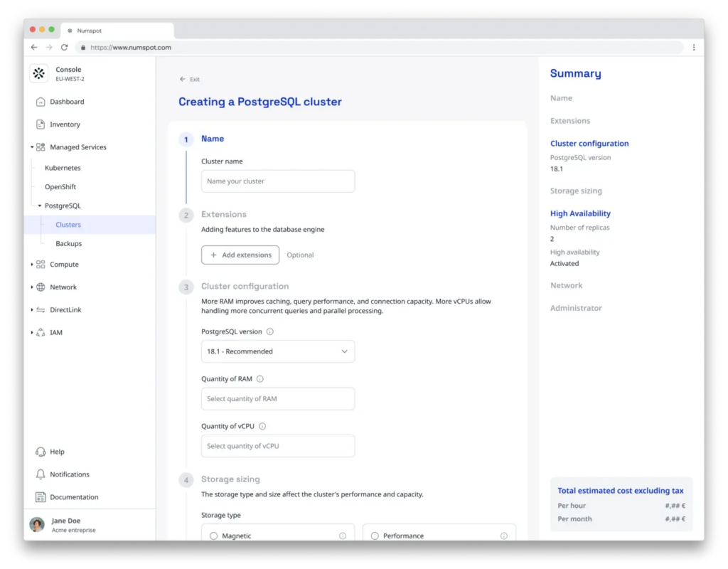The width and height of the screenshot is (728, 569).
Task: Go to Dashboard menu item
Action: pos(67,102)
